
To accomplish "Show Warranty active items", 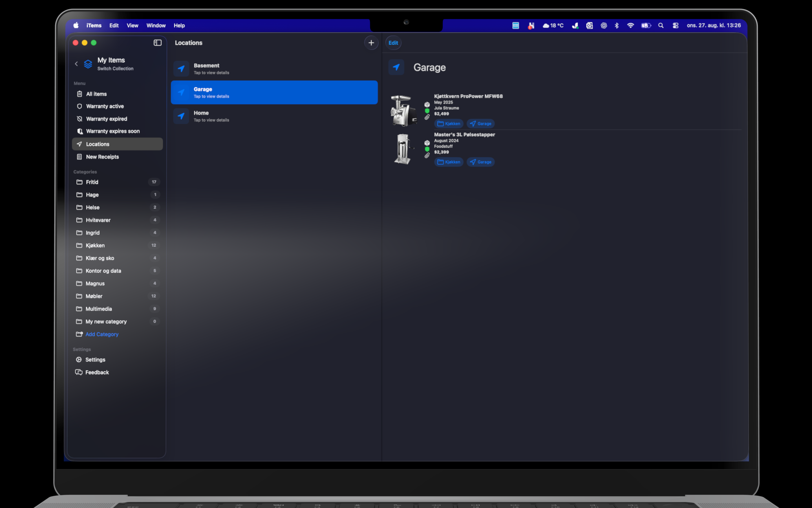I will (x=117, y=106).
